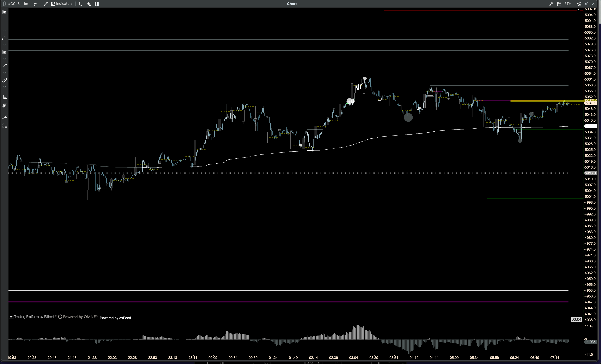Image resolution: width=601 pixels, height=364 pixels.
Task: Click the #GCJ6 symbol selector
Action: [x=14, y=4]
